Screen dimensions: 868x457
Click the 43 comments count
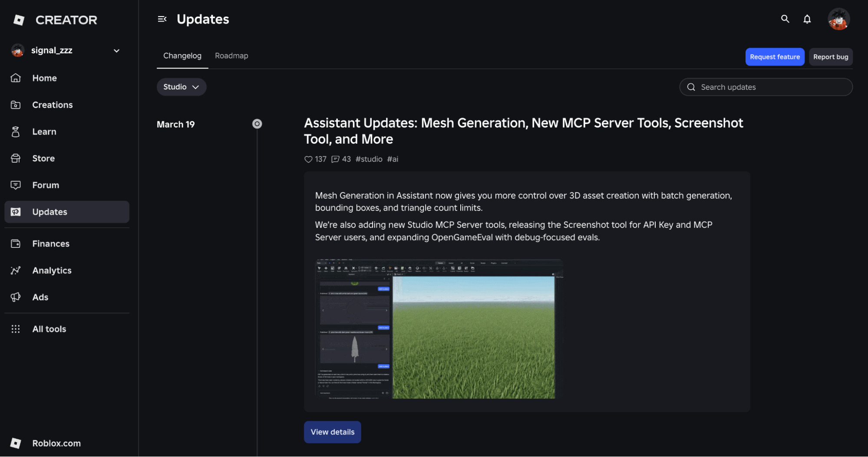tap(346, 159)
